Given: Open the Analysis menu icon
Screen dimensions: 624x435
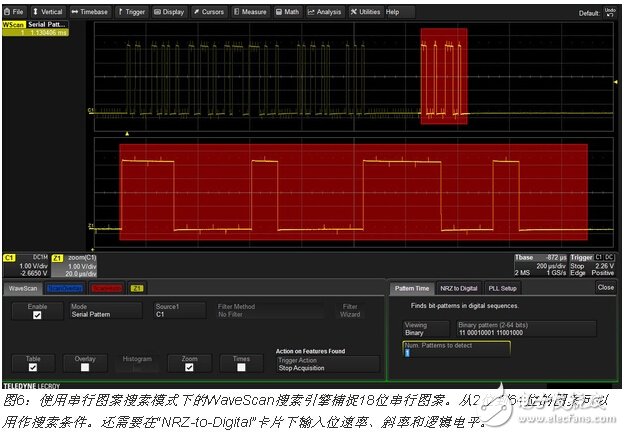Looking at the screenshot, I should 324,12.
